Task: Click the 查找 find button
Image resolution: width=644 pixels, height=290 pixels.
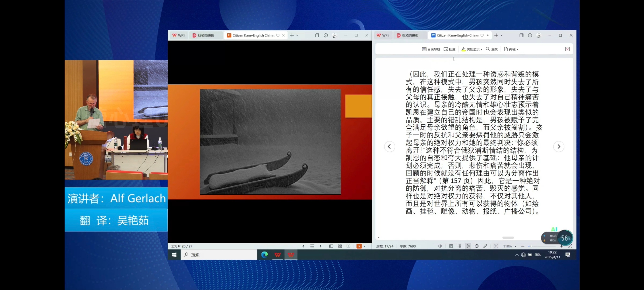Action: point(492,49)
